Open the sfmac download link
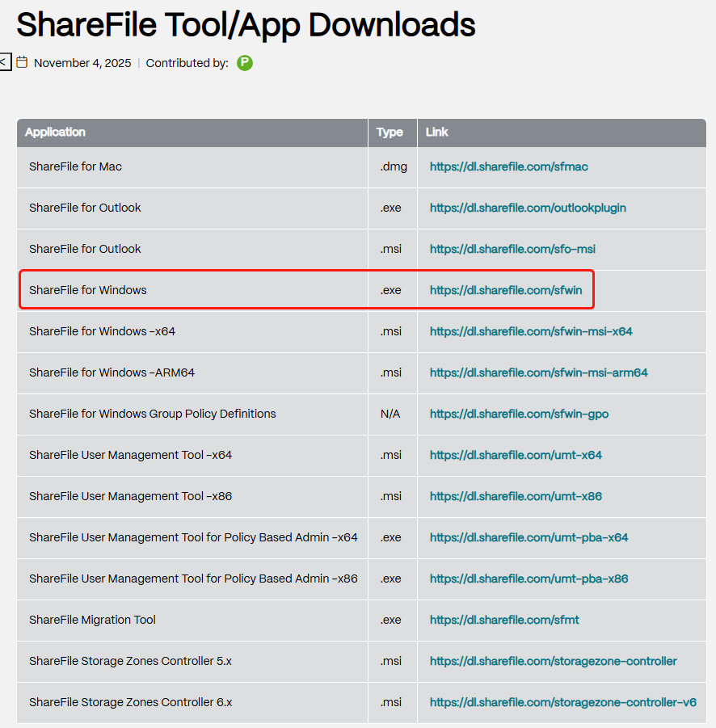The height and width of the screenshot is (728, 716). pyautogui.click(x=508, y=166)
